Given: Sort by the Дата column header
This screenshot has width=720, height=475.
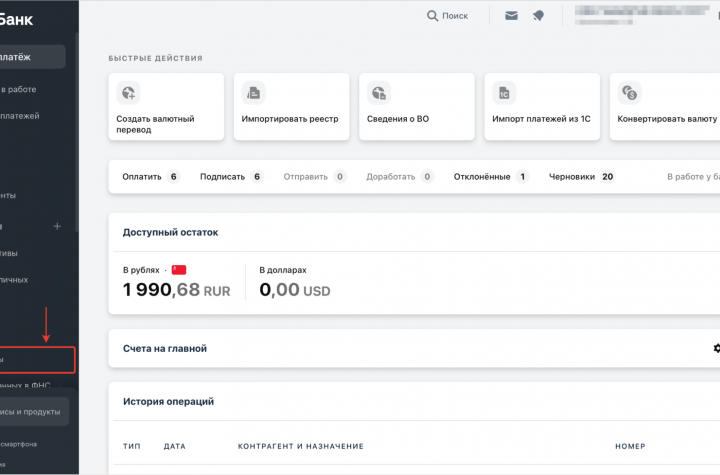Looking at the screenshot, I should 175,446.
